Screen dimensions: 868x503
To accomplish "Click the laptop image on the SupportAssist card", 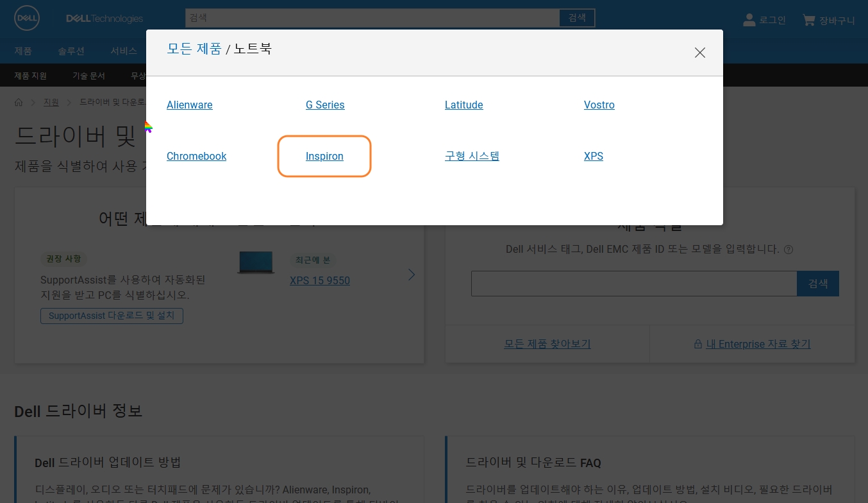I will (x=256, y=262).
